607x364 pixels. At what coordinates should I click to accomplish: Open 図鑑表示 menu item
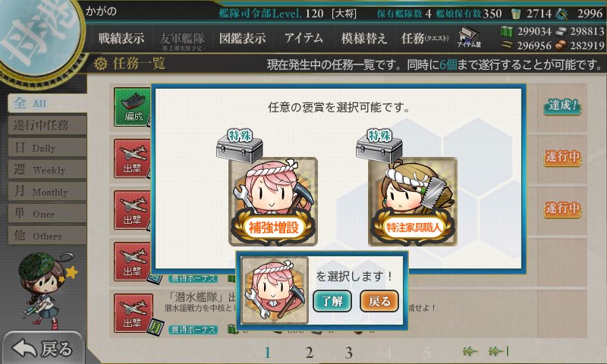pos(242,38)
